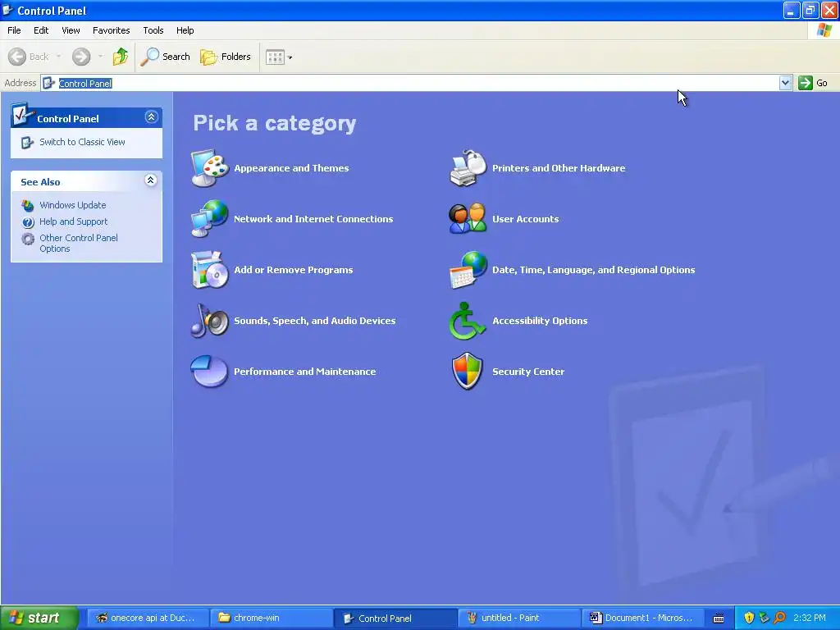This screenshot has width=840, height=630.
Task: Open the Favorites menu
Action: coord(112,30)
